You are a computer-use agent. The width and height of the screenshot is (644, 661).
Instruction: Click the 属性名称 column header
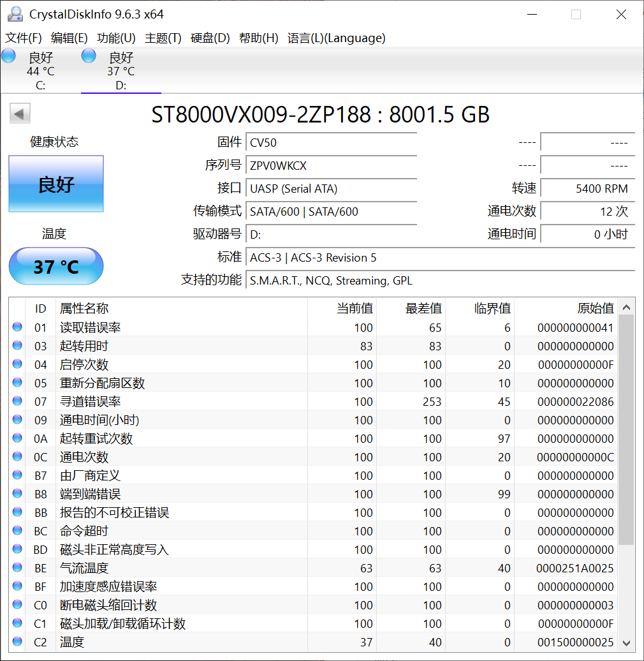[182, 308]
